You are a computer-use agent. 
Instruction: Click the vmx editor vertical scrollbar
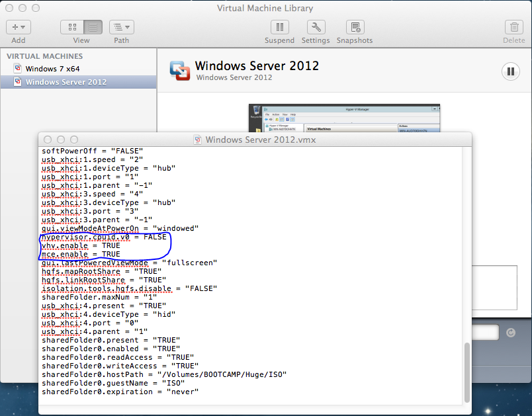point(467,372)
